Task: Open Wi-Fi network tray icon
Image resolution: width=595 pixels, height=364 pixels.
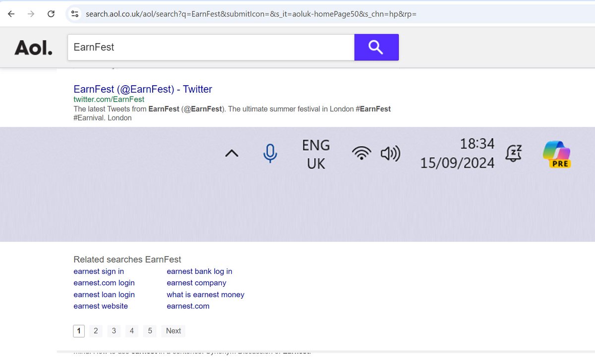Action: (x=362, y=154)
